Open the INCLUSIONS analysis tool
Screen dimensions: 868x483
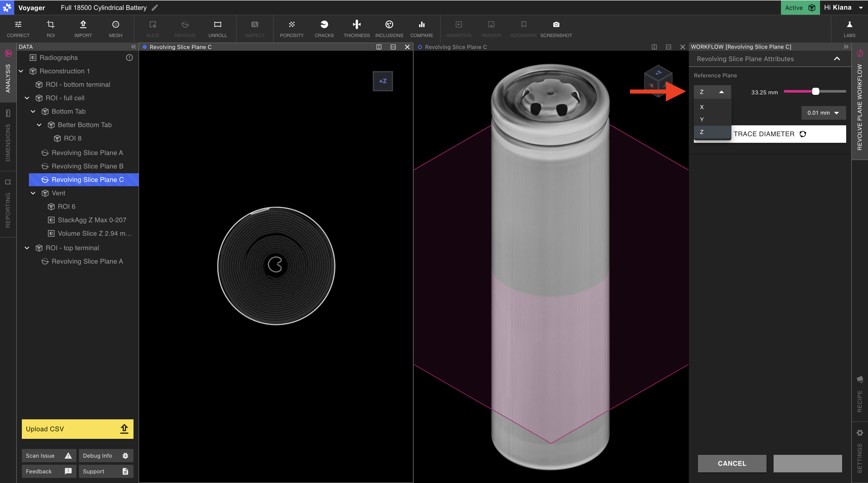pos(389,29)
